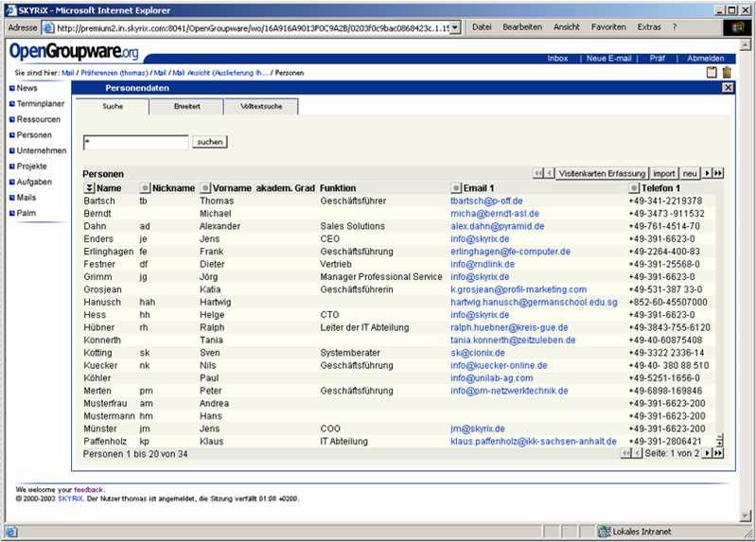Viewport: 756px width, 542px height.
Task: Switch to the Erweitert search tab
Action: pyautogui.click(x=186, y=107)
